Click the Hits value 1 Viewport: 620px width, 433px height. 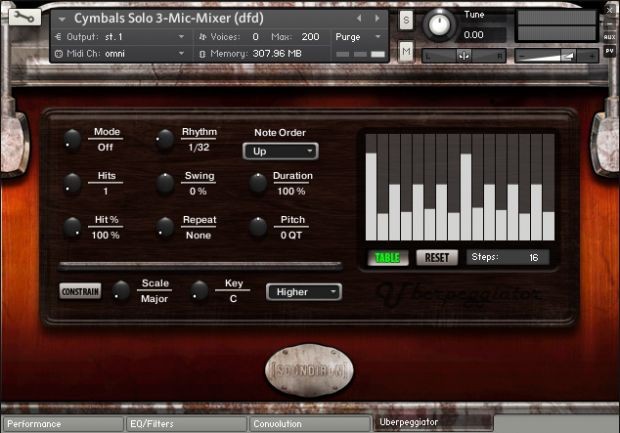106,191
